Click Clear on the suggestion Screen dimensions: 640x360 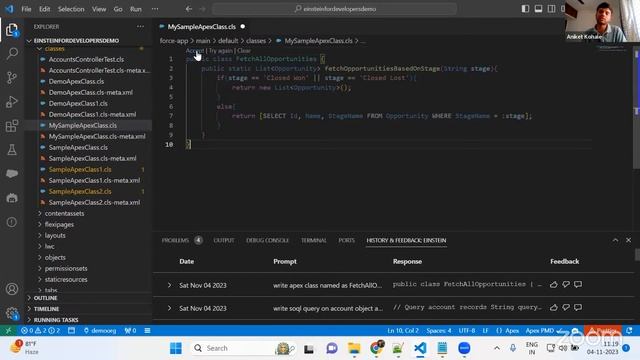point(244,51)
